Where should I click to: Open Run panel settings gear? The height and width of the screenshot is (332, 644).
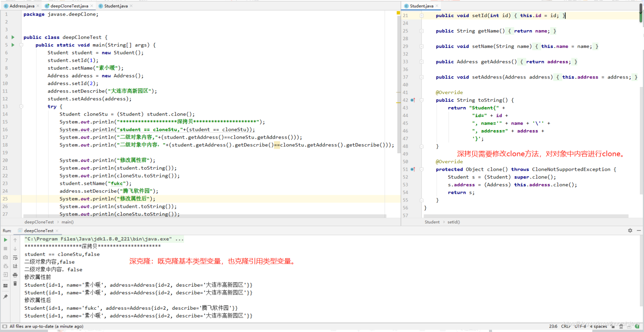[x=630, y=231]
